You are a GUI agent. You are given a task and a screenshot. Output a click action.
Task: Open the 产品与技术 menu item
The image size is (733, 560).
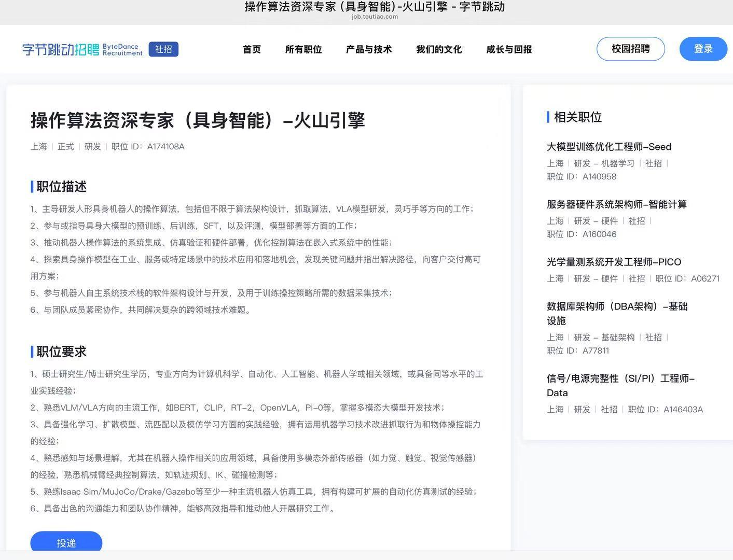point(368,49)
